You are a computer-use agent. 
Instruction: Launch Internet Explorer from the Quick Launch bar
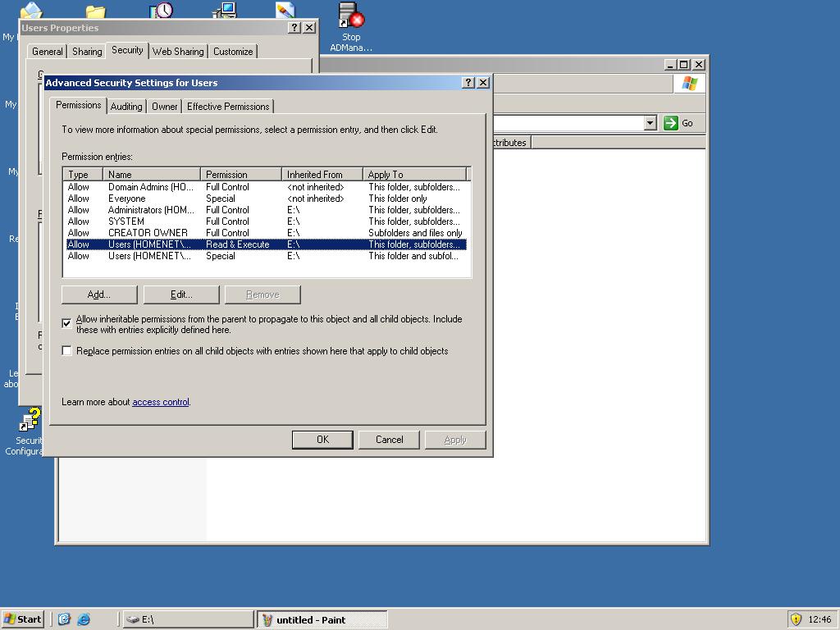point(84,620)
